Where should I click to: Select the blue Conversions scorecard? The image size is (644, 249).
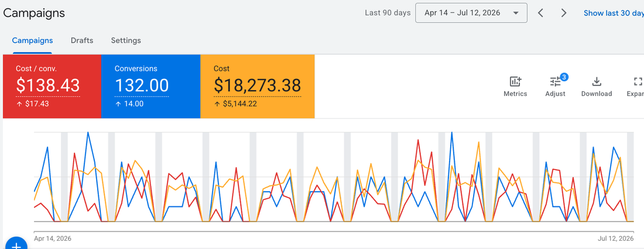[150, 87]
